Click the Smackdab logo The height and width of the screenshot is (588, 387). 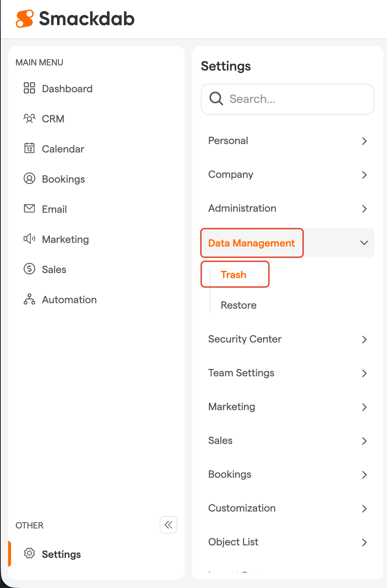75,19
